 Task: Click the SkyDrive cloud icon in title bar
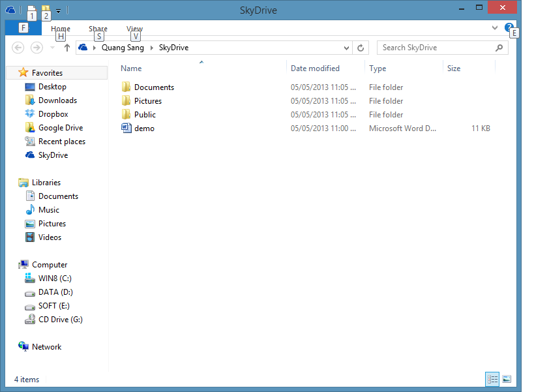point(10,10)
